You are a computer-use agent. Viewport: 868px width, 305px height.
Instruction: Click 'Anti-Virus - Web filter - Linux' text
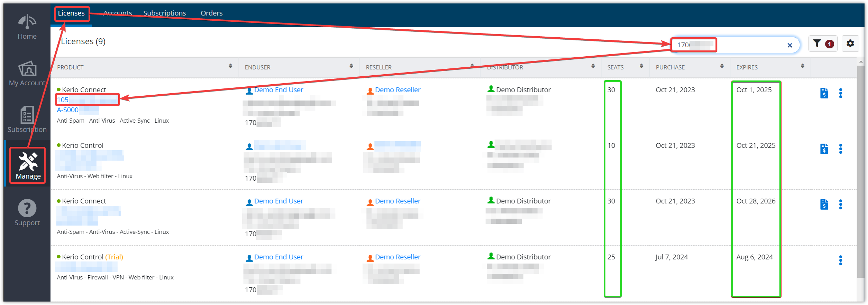pos(94,176)
